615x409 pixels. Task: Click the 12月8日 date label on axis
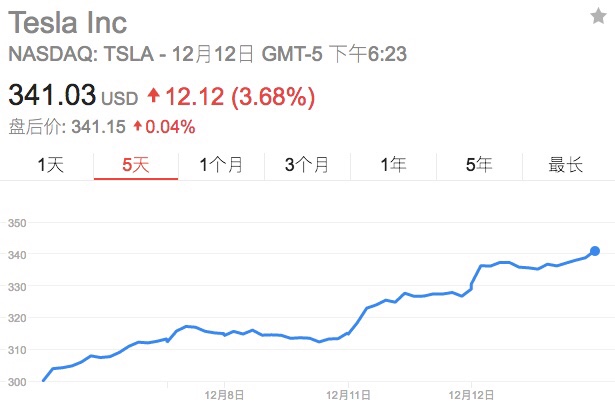click(224, 396)
